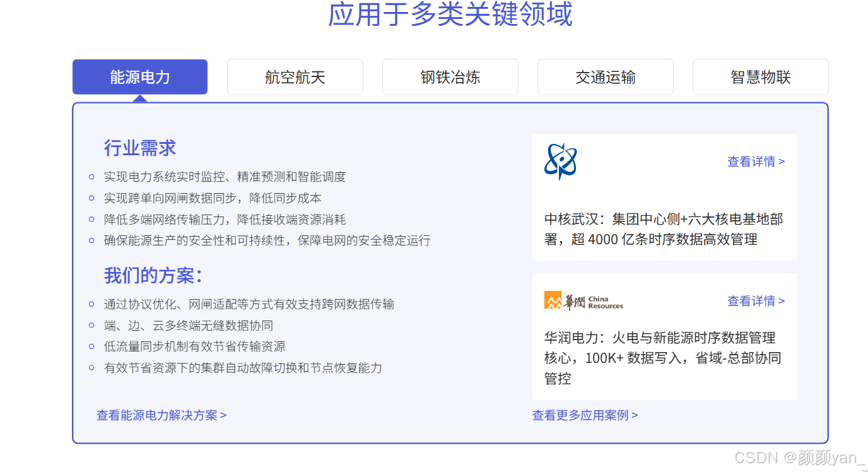This screenshot has width=868, height=472.
Task: Click the 行业需求 heading
Action: point(140,148)
